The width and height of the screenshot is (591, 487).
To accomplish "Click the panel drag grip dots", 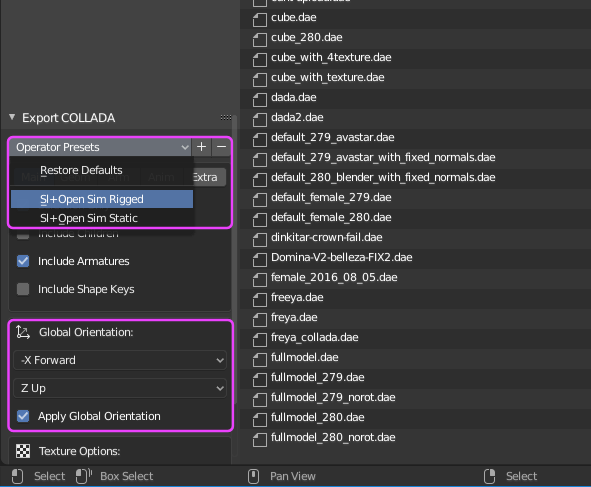I will tap(226, 118).
